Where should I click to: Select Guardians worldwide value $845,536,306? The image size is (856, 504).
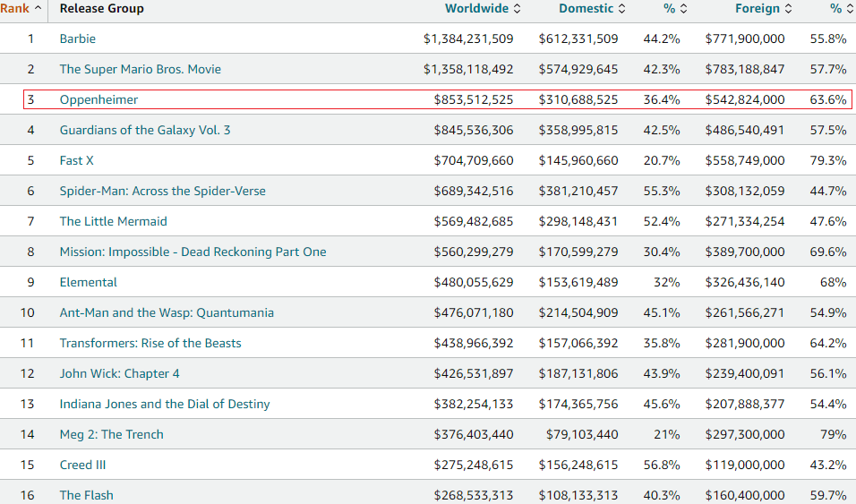(x=474, y=130)
